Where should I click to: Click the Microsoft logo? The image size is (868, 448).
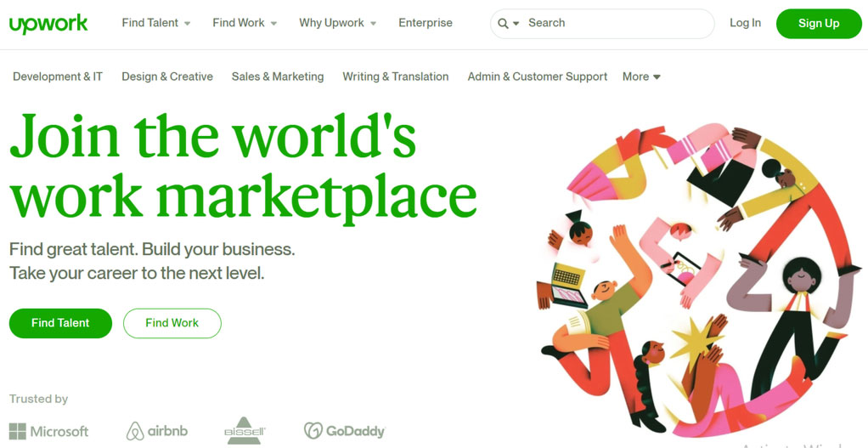[x=48, y=431]
